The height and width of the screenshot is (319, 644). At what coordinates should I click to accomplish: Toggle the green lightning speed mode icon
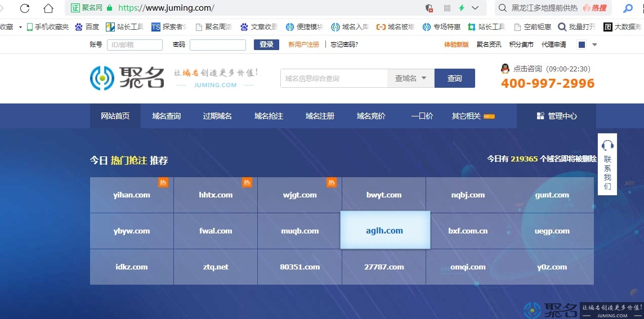point(462,8)
